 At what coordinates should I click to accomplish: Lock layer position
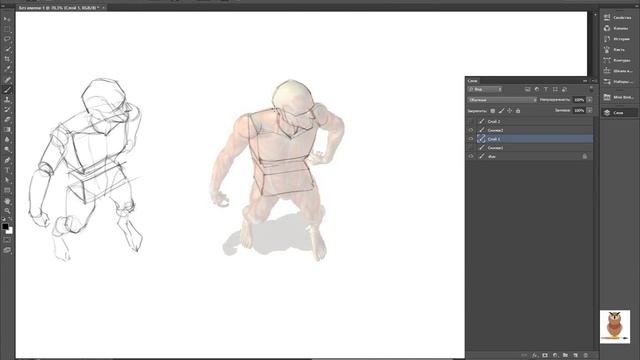(x=509, y=111)
